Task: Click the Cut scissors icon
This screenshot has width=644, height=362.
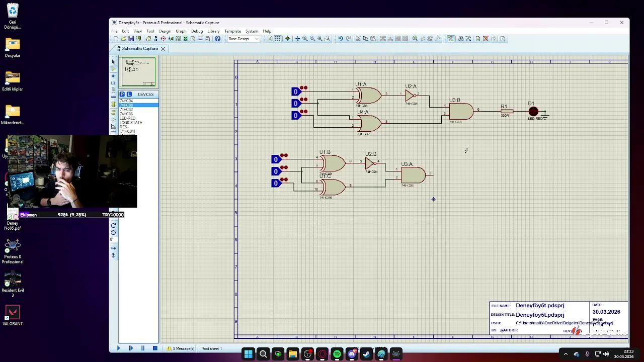Action: point(358,39)
